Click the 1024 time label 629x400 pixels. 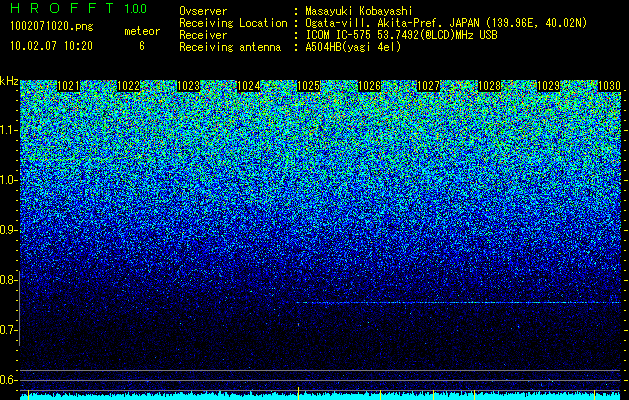249,86
